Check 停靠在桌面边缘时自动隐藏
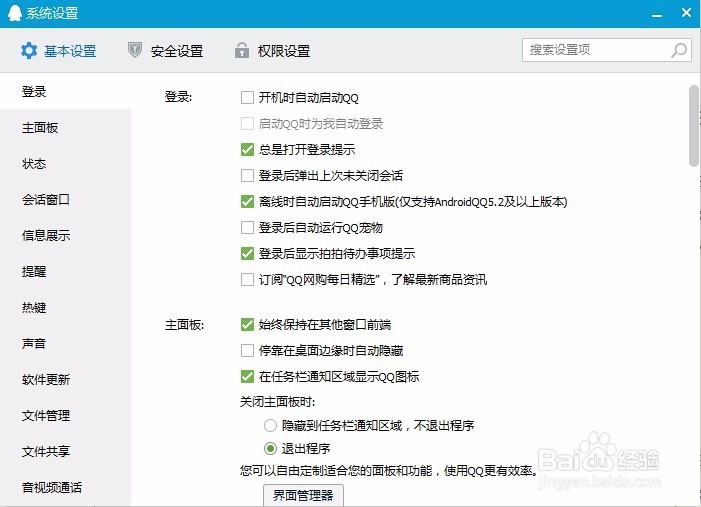The height and width of the screenshot is (507, 701). pos(247,350)
